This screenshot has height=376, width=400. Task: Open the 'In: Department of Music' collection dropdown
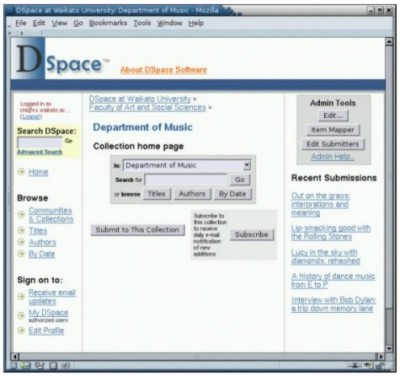pyautogui.click(x=187, y=165)
